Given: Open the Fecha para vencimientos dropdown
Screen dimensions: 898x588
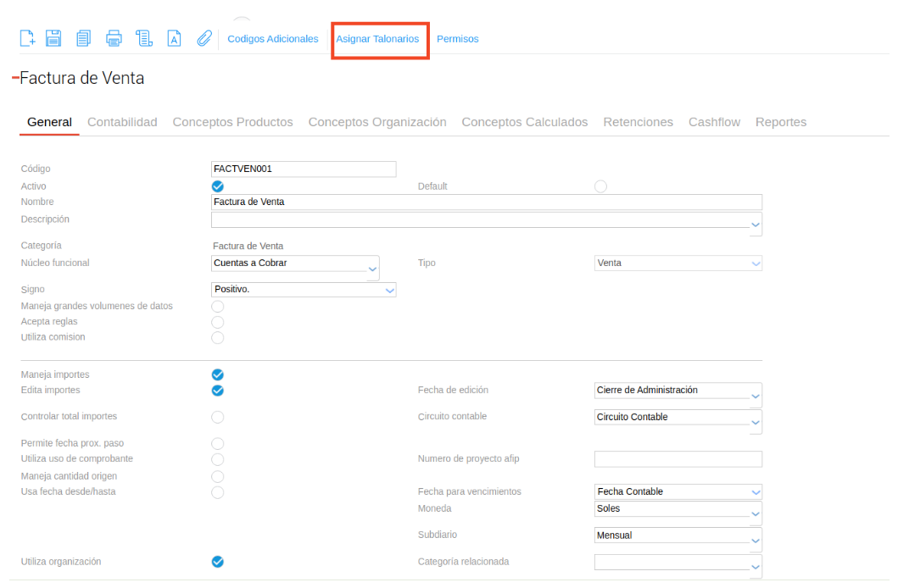Looking at the screenshot, I should [x=756, y=492].
